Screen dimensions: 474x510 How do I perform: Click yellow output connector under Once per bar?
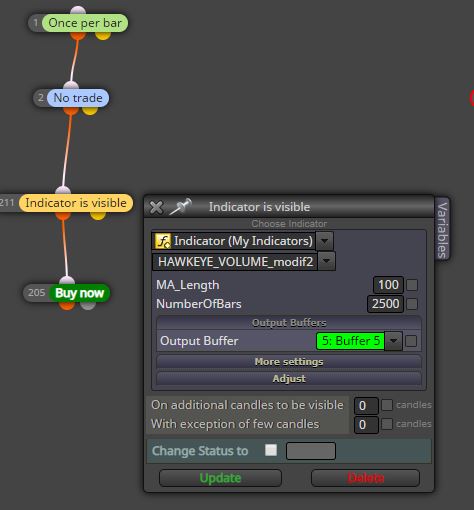click(x=103, y=35)
